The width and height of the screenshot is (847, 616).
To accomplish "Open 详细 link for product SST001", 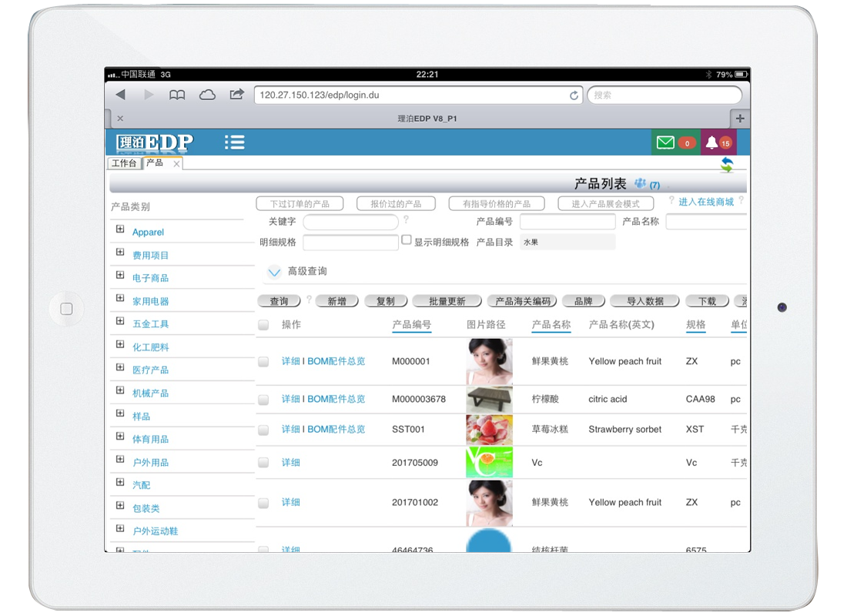I will pos(290,429).
